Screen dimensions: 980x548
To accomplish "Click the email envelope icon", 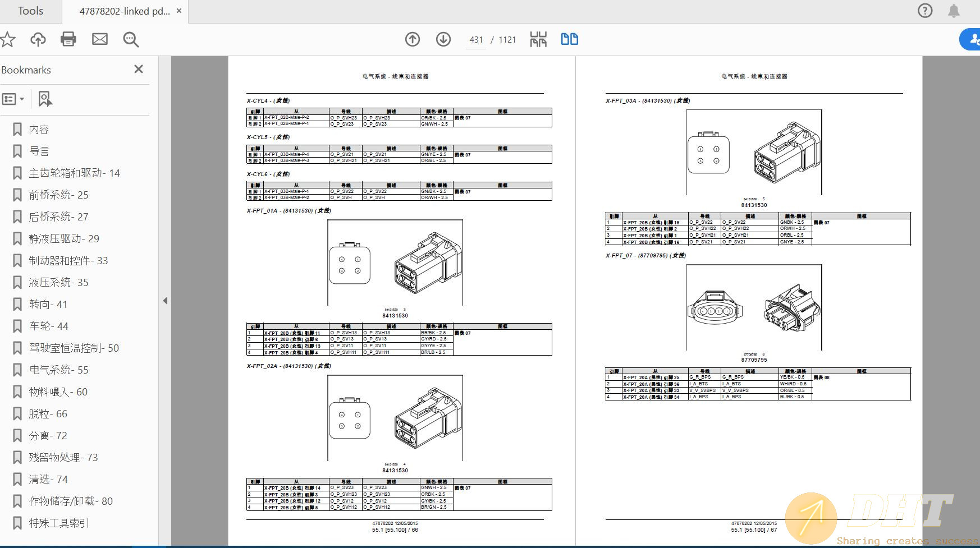I will point(100,39).
